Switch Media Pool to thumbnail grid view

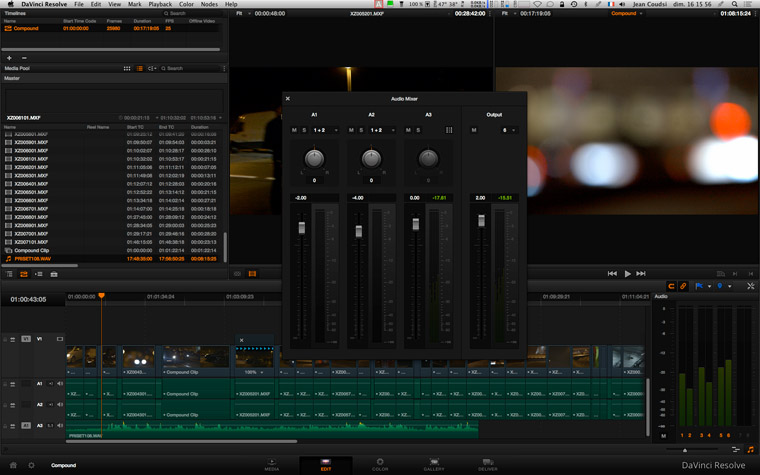tap(127, 69)
